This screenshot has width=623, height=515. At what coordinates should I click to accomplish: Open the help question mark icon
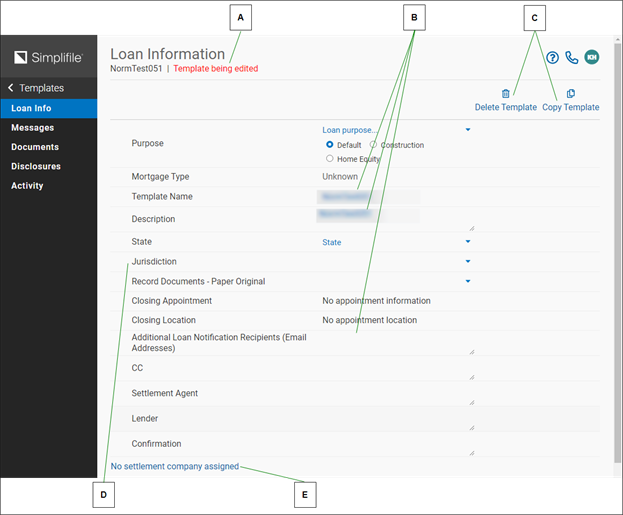552,58
